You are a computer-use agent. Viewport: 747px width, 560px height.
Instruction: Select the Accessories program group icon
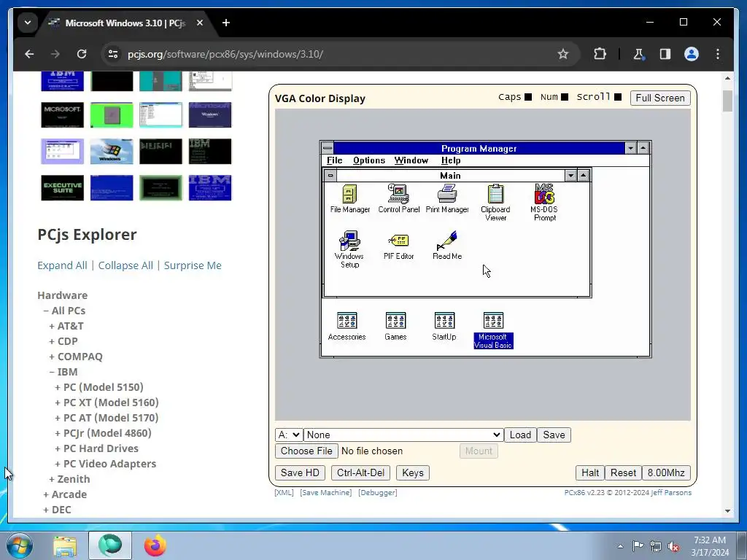click(347, 326)
